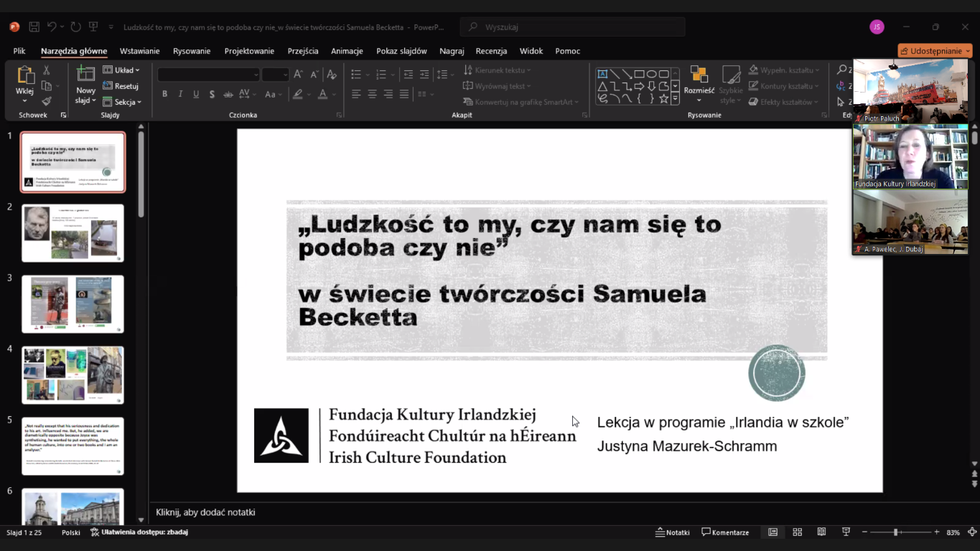Screen dimensions: 980x551
Task: Open the Sekcja section dropdown
Action: tap(122, 102)
